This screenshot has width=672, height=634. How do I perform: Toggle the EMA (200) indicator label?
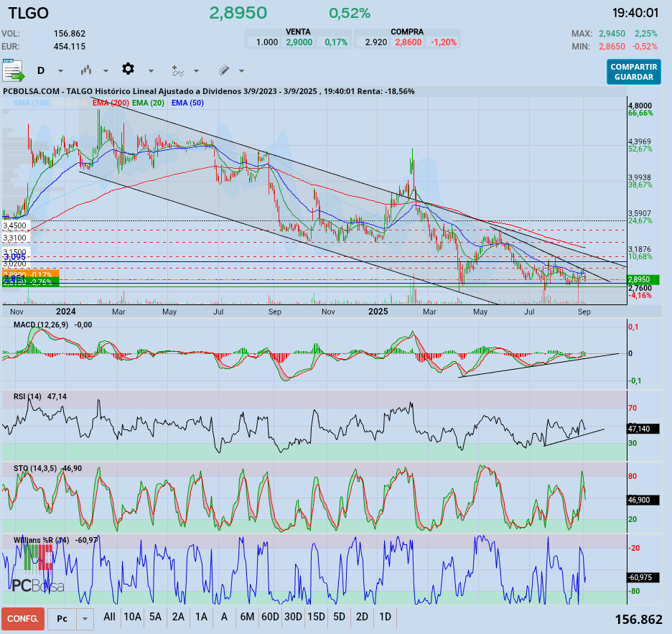(111, 103)
